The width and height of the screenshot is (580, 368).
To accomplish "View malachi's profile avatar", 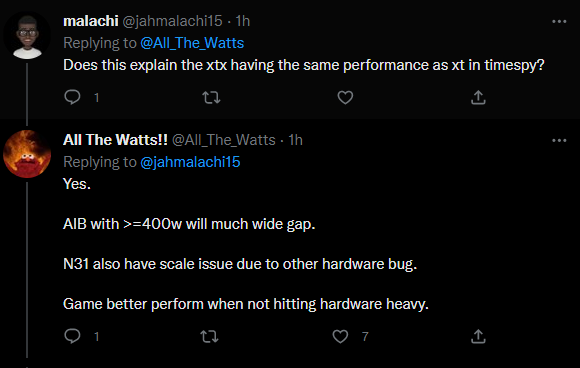I will (x=27, y=36).
